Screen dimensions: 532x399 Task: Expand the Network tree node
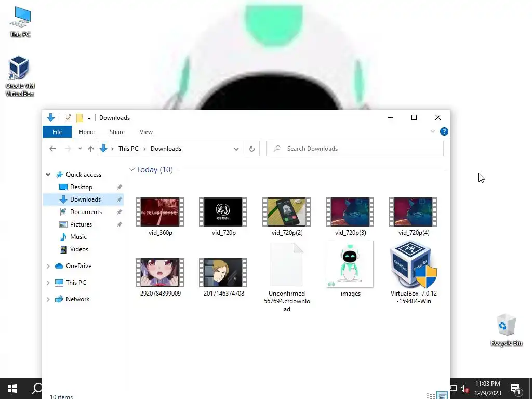pos(48,299)
